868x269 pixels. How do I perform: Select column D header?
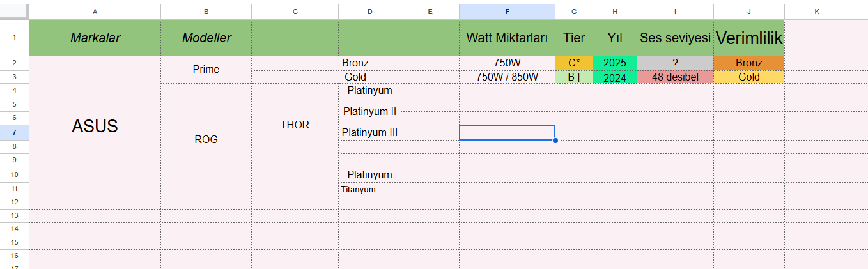[x=369, y=12]
